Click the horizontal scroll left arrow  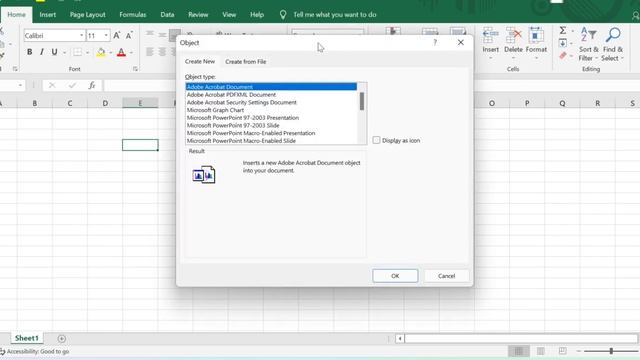coord(400,339)
